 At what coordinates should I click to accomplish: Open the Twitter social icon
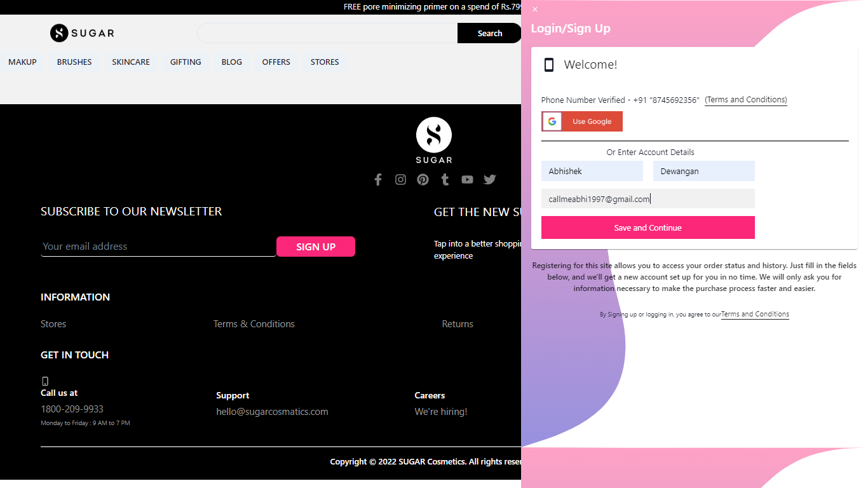(489, 180)
